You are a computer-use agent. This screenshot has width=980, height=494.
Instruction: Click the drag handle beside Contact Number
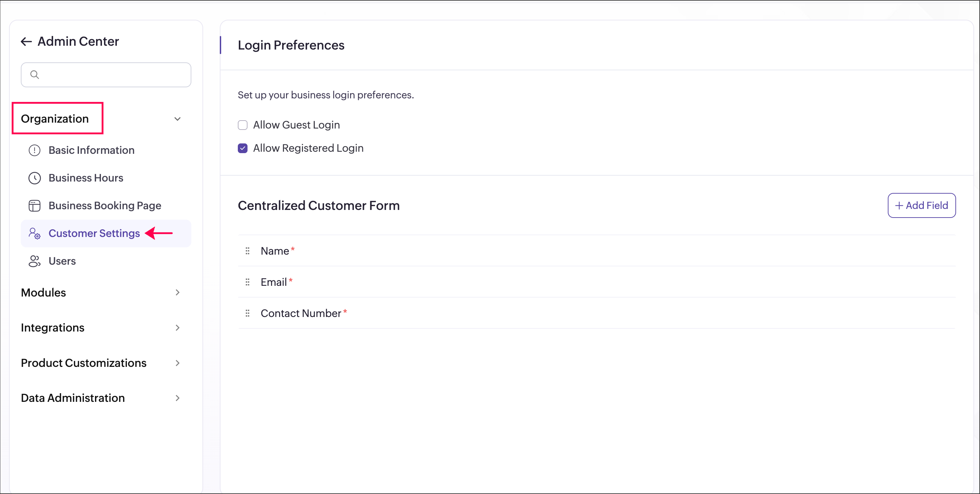point(247,314)
